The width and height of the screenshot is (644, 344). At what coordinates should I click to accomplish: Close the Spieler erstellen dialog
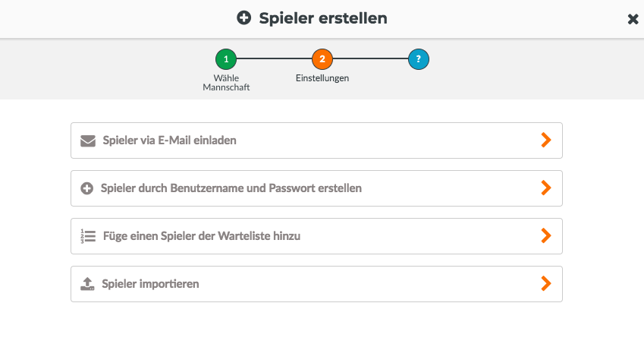[x=633, y=19]
